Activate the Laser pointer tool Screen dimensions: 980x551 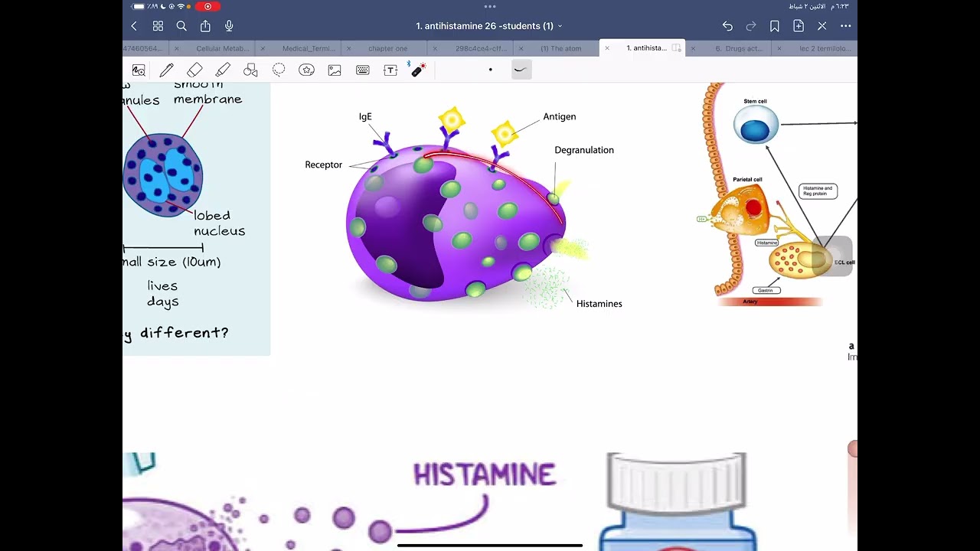418,70
